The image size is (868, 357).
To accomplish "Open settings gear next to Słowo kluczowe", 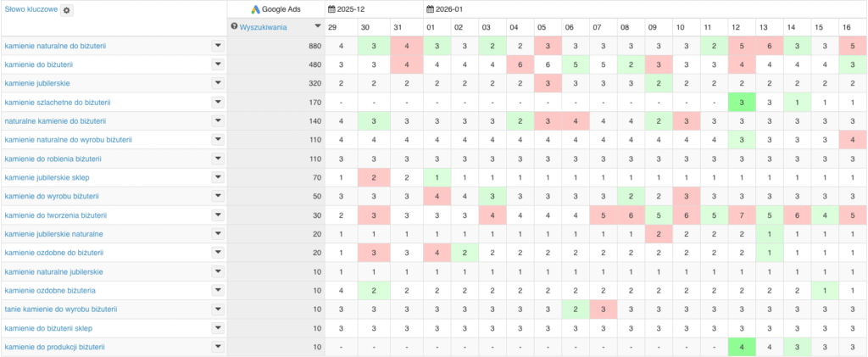I will pos(67,9).
